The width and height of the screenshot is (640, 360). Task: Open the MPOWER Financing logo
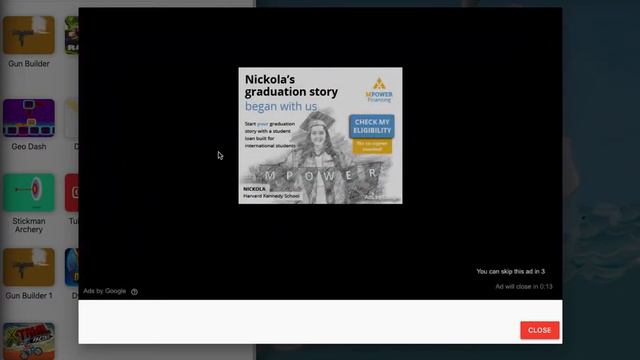point(379,90)
